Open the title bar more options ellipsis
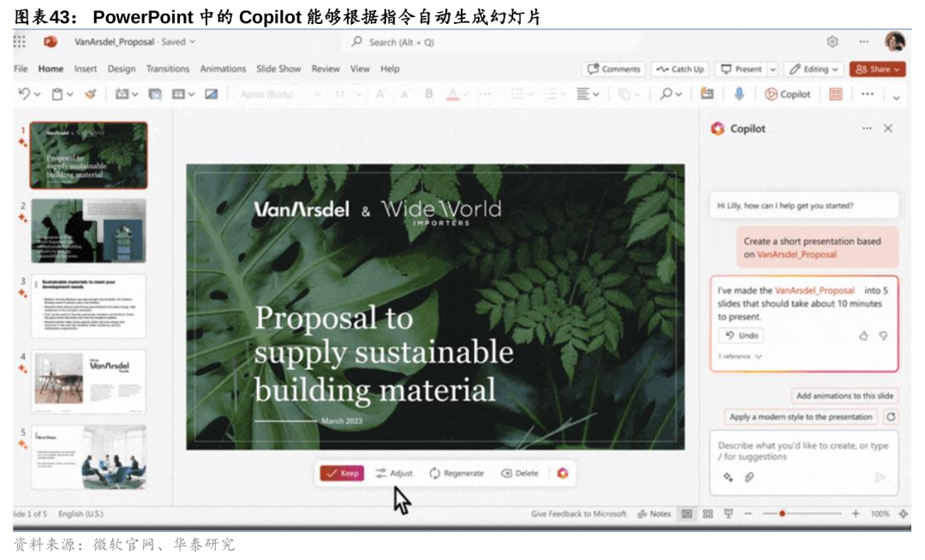This screenshot has width=925, height=560. coord(863,42)
